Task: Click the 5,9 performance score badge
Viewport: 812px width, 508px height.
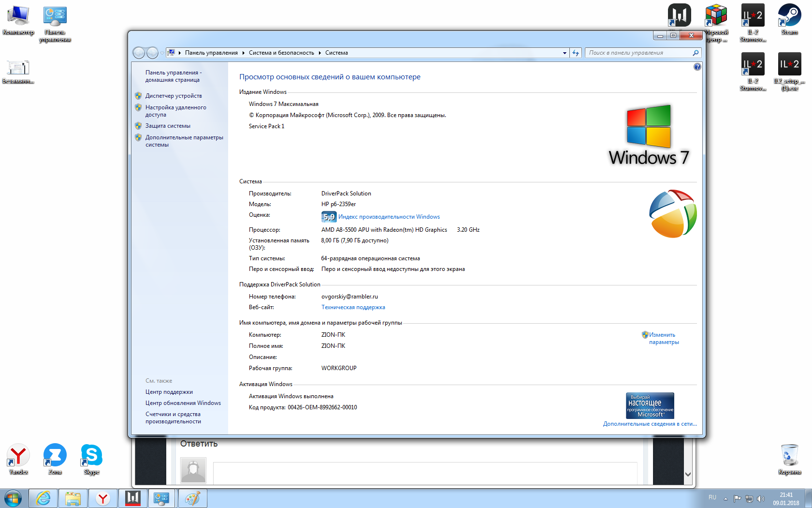Action: (329, 217)
